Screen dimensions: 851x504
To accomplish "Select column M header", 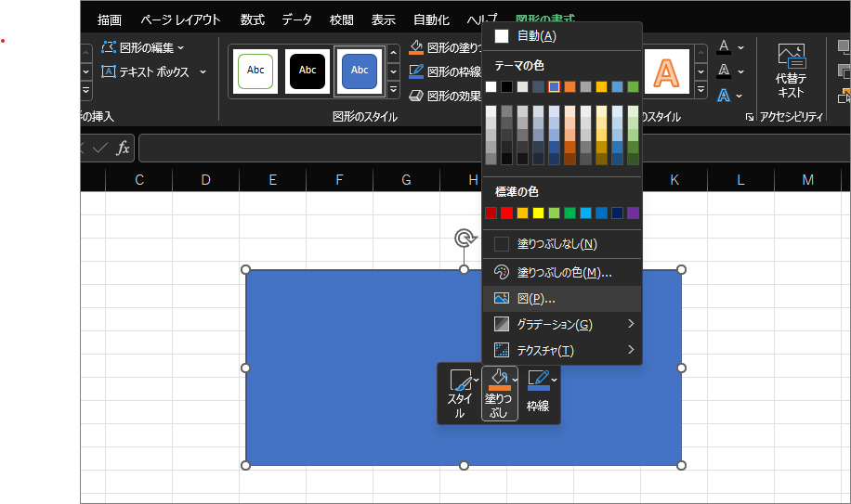I will tap(807, 180).
